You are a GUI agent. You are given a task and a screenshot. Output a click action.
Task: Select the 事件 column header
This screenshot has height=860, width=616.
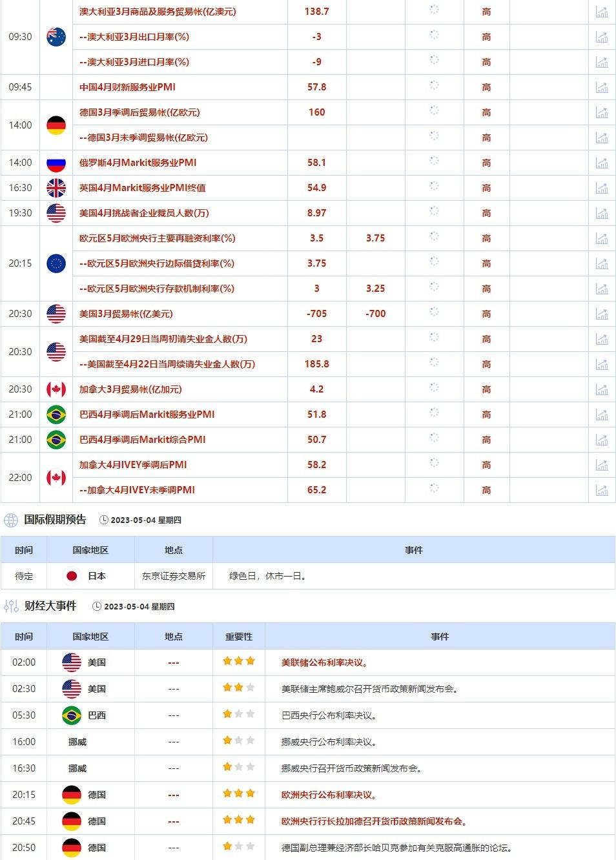pos(415,549)
